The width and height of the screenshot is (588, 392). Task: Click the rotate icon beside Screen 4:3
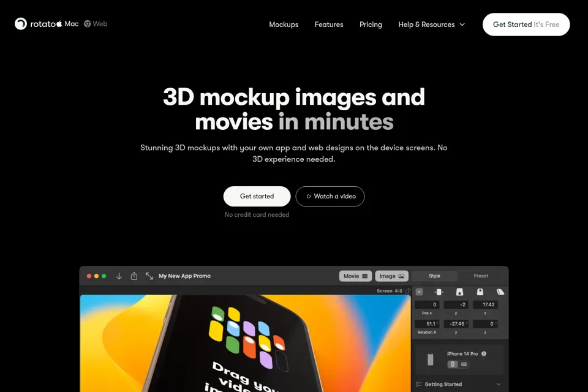coord(408,291)
